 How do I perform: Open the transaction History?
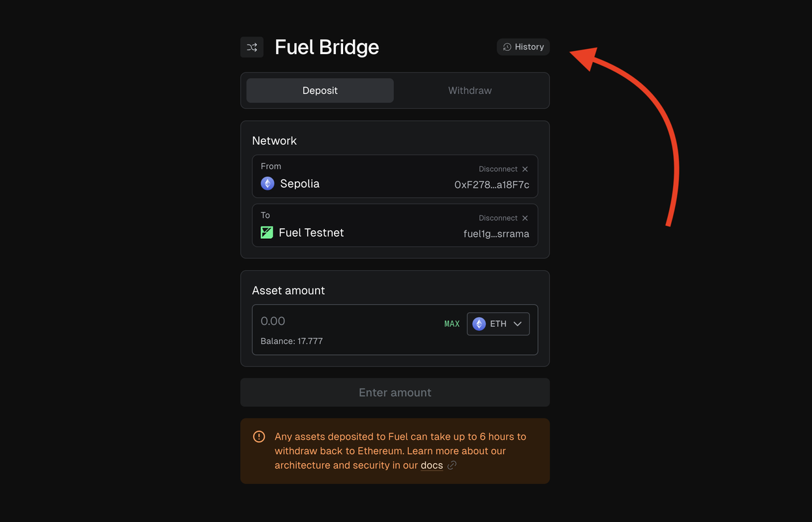pos(523,47)
